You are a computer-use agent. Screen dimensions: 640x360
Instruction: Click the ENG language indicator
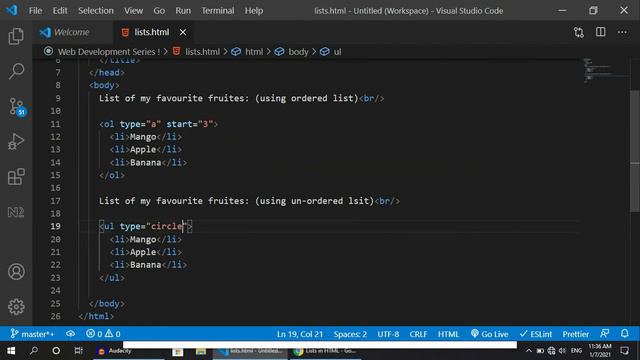click(576, 351)
